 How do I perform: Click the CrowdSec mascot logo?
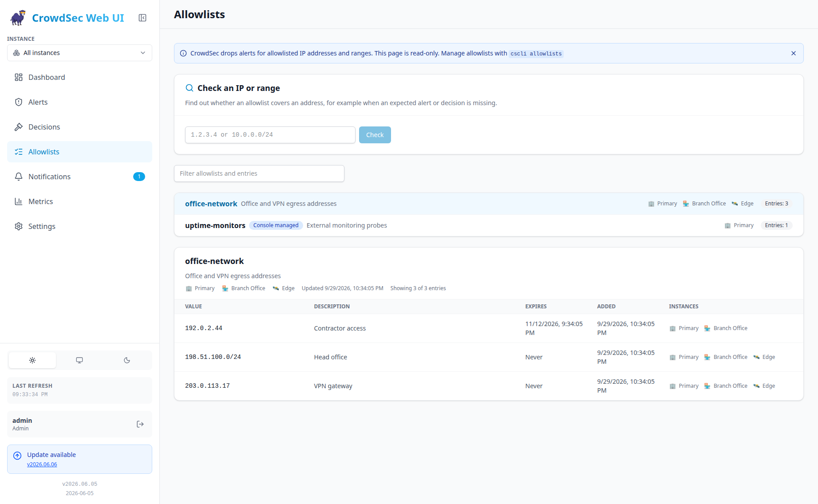(18, 18)
